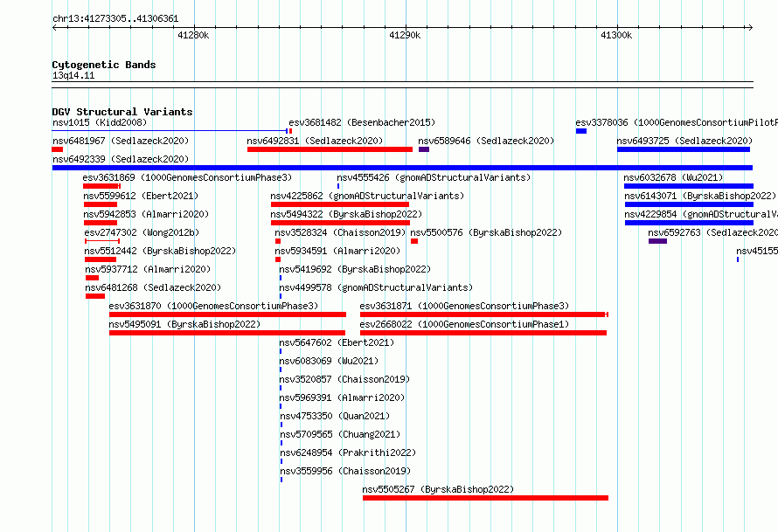
Task: Open the nsv4229854 variant label
Action: tap(701, 214)
